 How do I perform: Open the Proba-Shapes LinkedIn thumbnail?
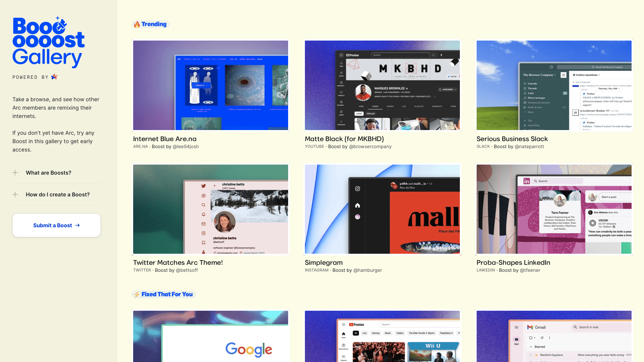554,209
